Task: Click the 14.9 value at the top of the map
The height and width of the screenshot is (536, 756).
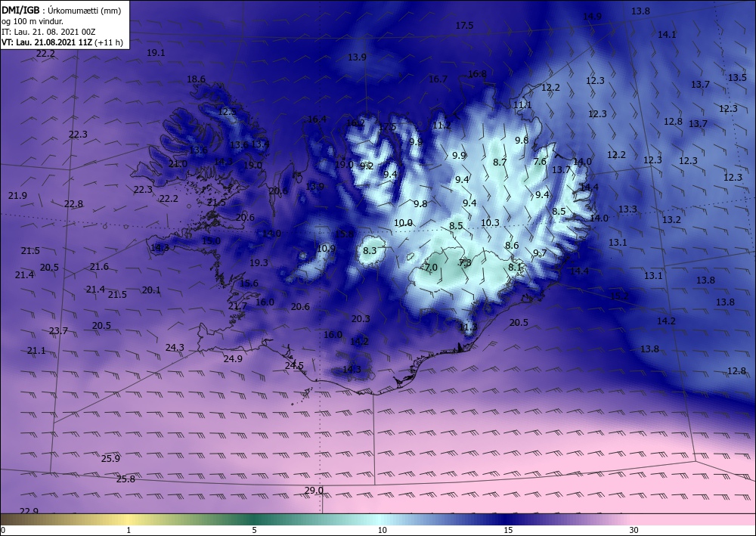Action: pyautogui.click(x=592, y=17)
